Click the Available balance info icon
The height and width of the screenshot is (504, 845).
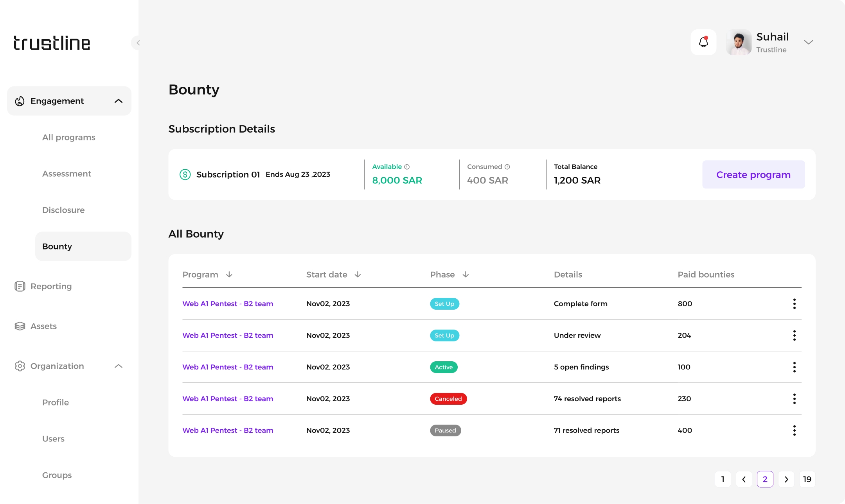[407, 167]
